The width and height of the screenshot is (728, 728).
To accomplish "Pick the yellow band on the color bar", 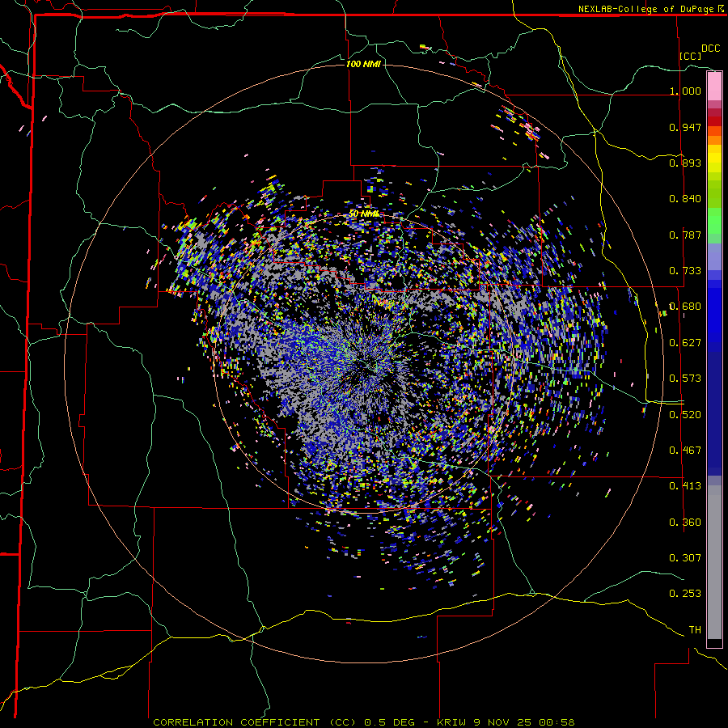I will click(x=714, y=159).
